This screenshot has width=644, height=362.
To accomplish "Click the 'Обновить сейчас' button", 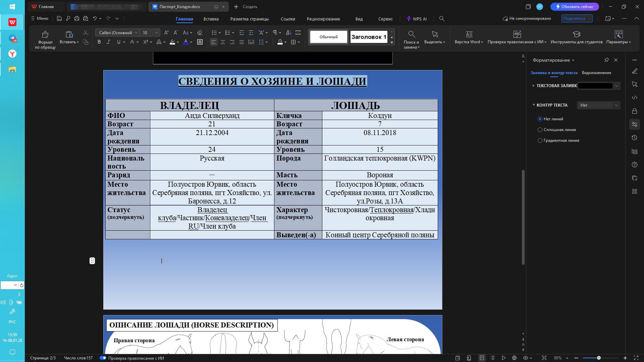I will [574, 7].
